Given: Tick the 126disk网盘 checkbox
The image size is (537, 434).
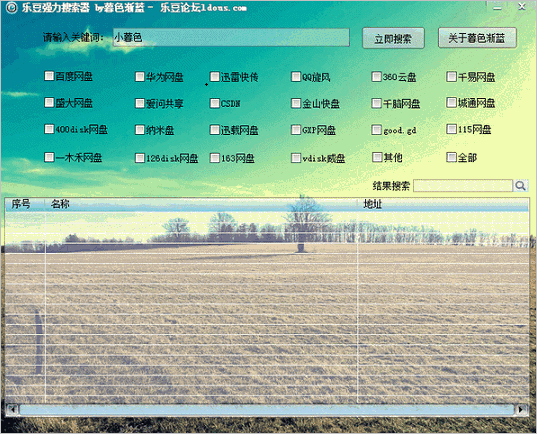Looking at the screenshot, I should (x=140, y=158).
